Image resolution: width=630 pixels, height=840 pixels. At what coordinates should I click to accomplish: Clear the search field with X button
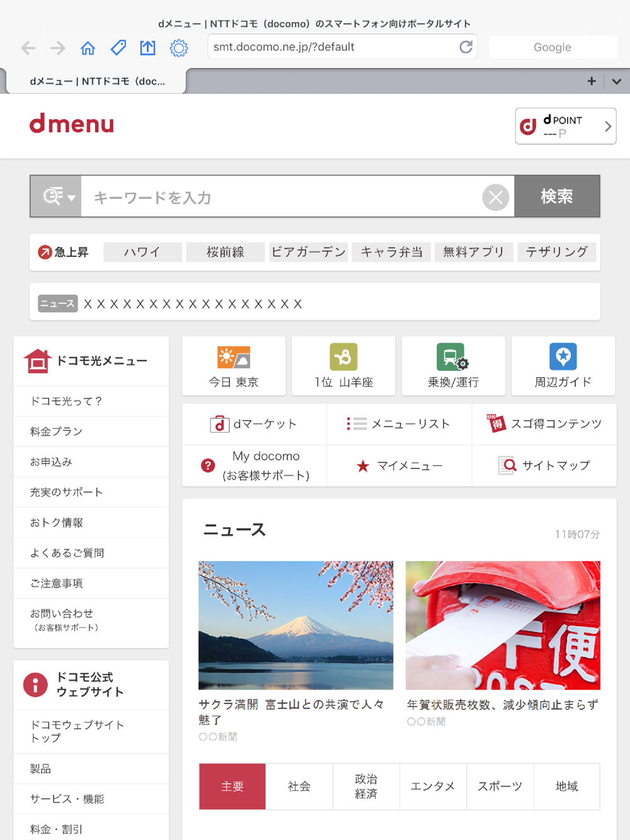(x=496, y=198)
